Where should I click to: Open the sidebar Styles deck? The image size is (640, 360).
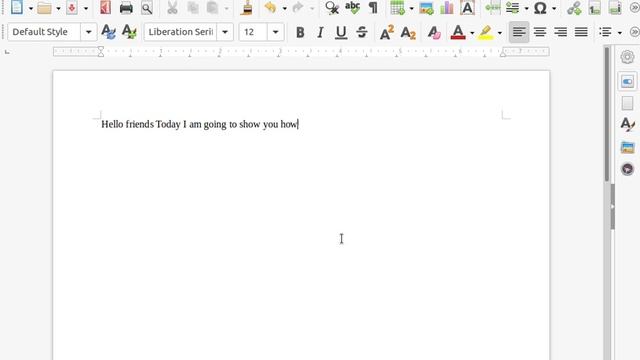coord(627,124)
